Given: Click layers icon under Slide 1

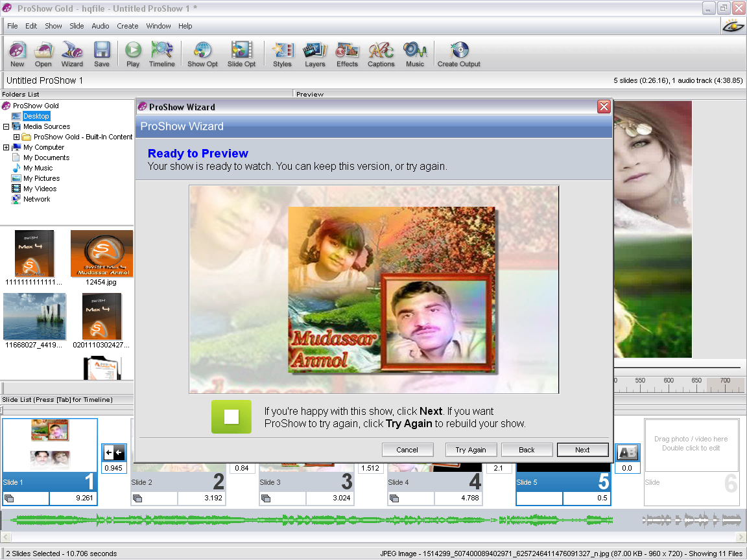Looking at the screenshot, I should point(9,498).
